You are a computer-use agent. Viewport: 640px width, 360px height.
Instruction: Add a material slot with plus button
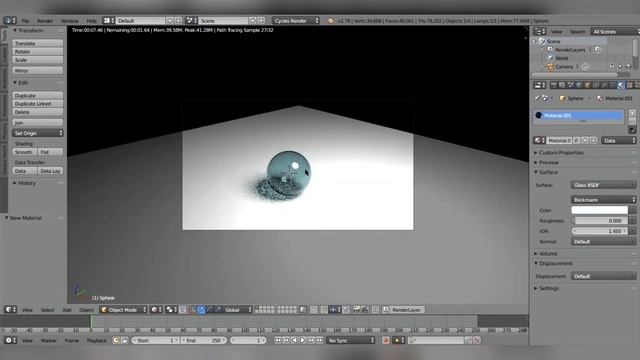tap(632, 113)
